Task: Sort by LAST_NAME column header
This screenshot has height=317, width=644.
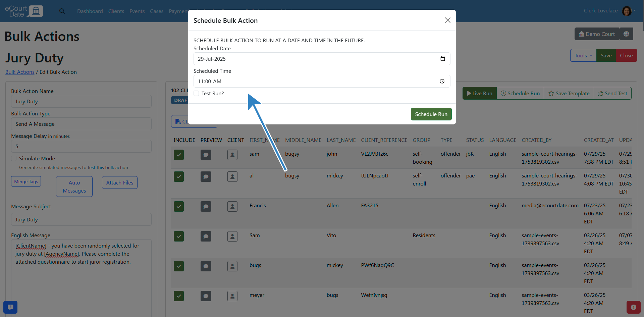Action: pos(341,140)
